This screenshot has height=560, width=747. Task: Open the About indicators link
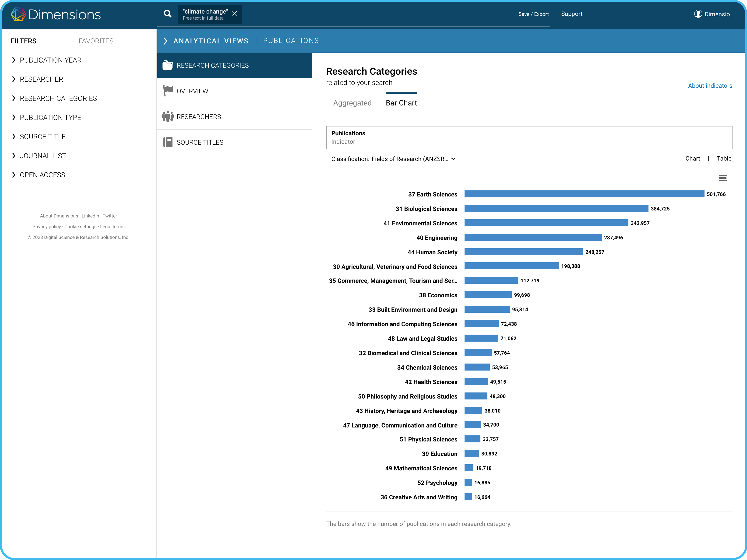point(710,86)
